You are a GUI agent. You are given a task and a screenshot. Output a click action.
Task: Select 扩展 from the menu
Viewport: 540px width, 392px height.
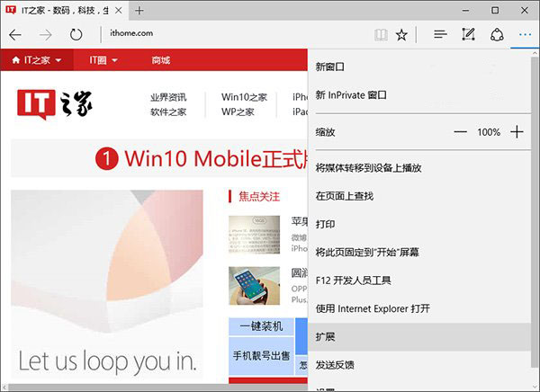pos(325,335)
